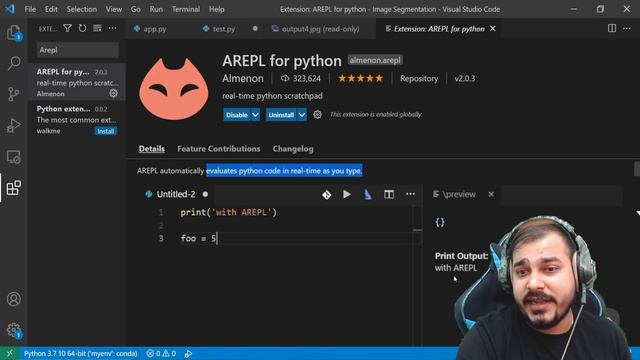The height and width of the screenshot is (360, 640).
Task: Click the five-star rating
Action: (x=360, y=78)
